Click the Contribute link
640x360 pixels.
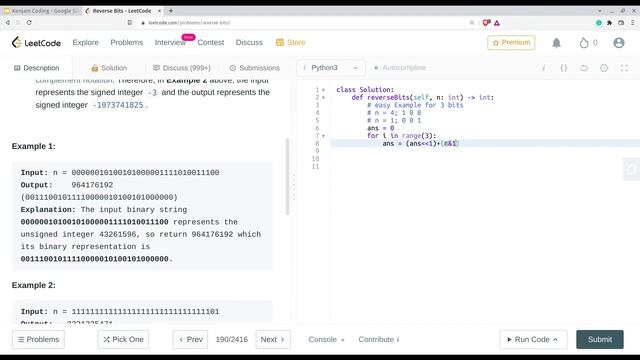click(x=378, y=340)
